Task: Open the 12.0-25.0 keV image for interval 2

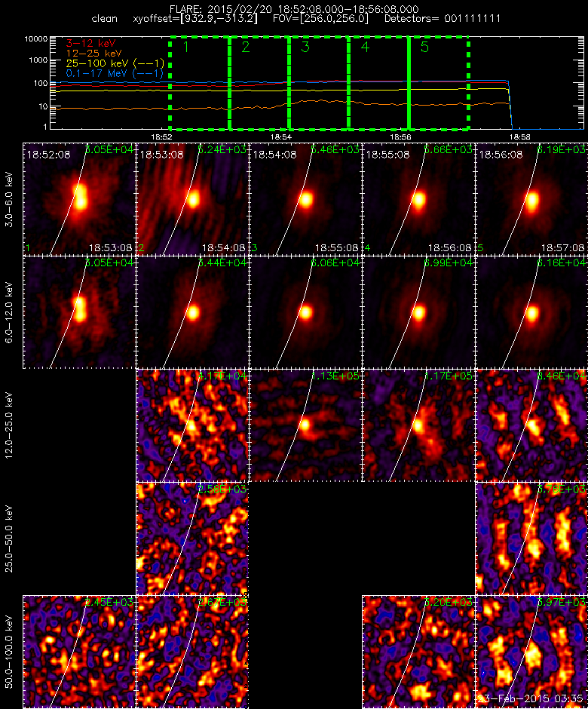Action: pyautogui.click(x=192, y=425)
